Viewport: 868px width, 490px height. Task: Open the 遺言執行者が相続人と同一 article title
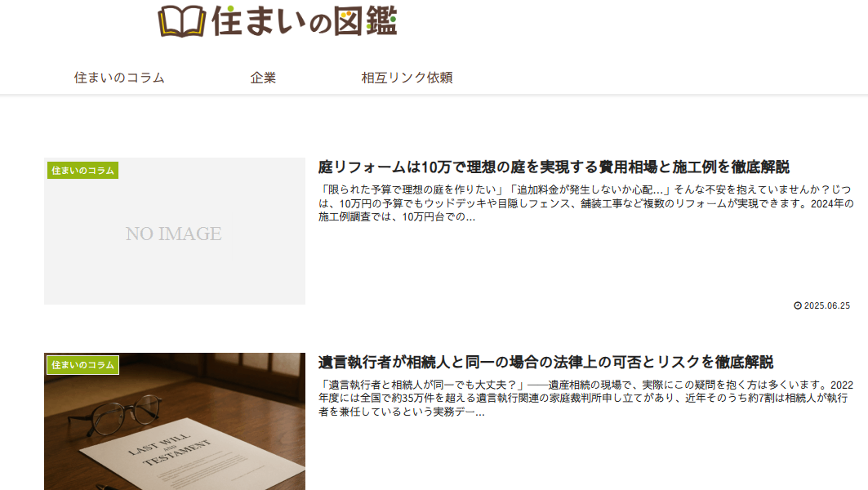point(545,362)
